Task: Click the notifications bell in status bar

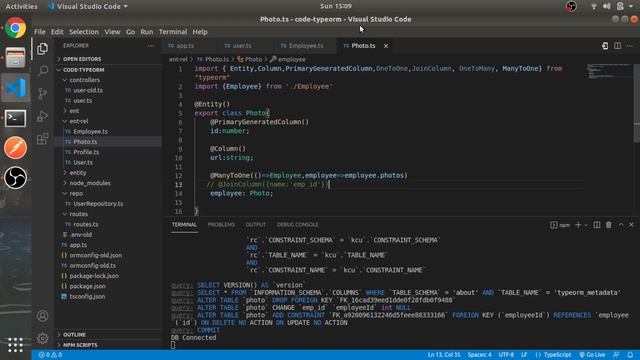Action: tap(630, 355)
